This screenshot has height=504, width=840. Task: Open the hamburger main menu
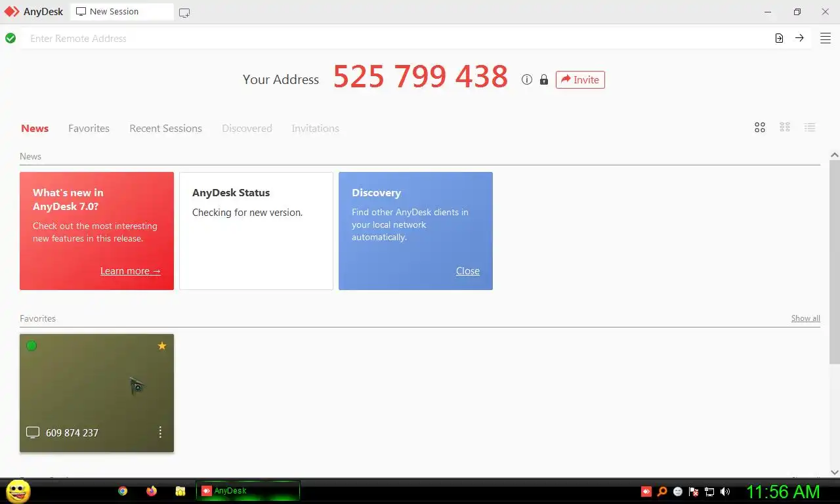click(x=826, y=38)
